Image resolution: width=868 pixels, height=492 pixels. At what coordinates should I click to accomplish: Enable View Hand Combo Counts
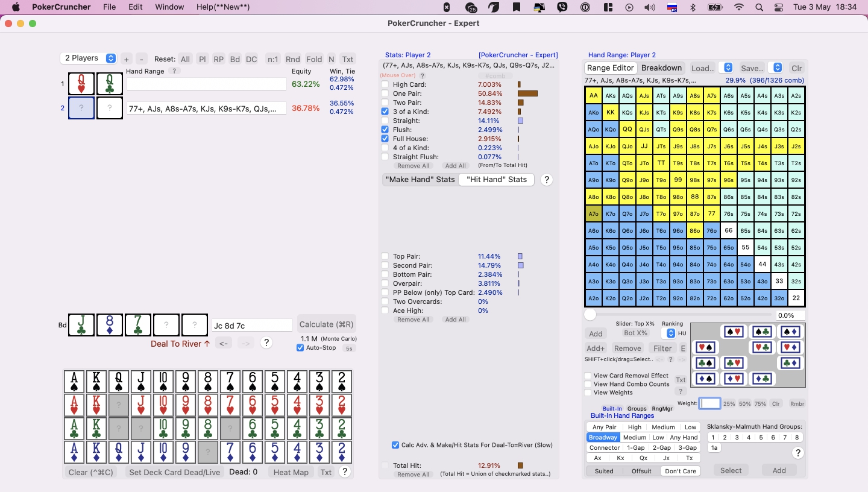point(588,384)
